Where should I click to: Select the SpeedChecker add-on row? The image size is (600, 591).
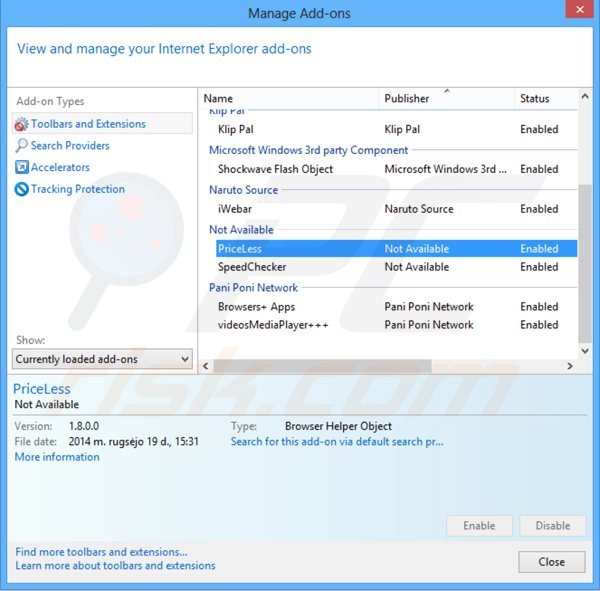coord(252,267)
